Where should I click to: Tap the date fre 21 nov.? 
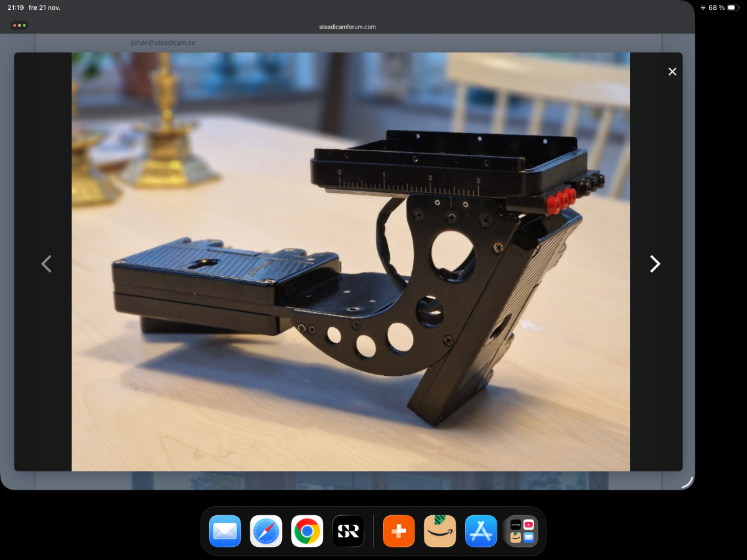click(45, 7)
